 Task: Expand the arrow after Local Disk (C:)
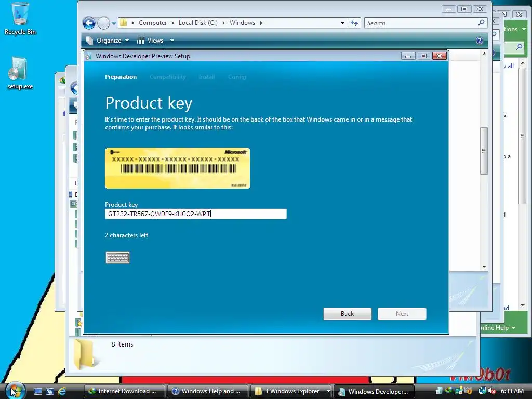coord(223,23)
